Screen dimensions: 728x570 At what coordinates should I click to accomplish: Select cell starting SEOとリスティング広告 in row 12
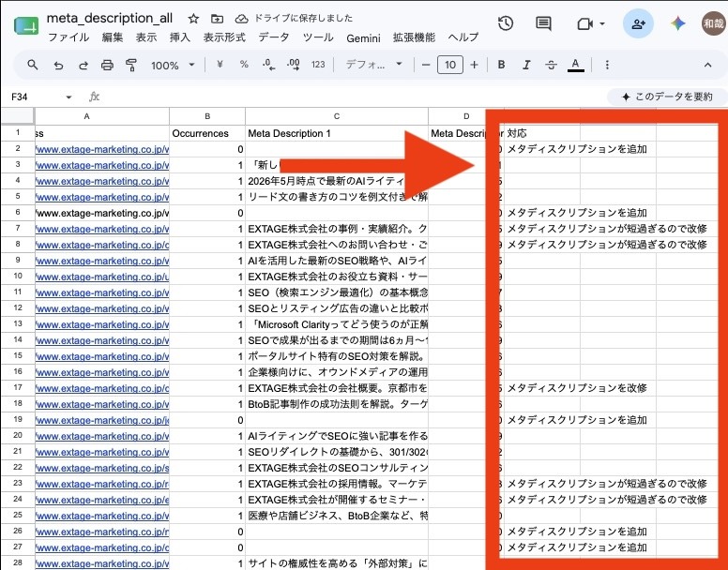(x=337, y=308)
